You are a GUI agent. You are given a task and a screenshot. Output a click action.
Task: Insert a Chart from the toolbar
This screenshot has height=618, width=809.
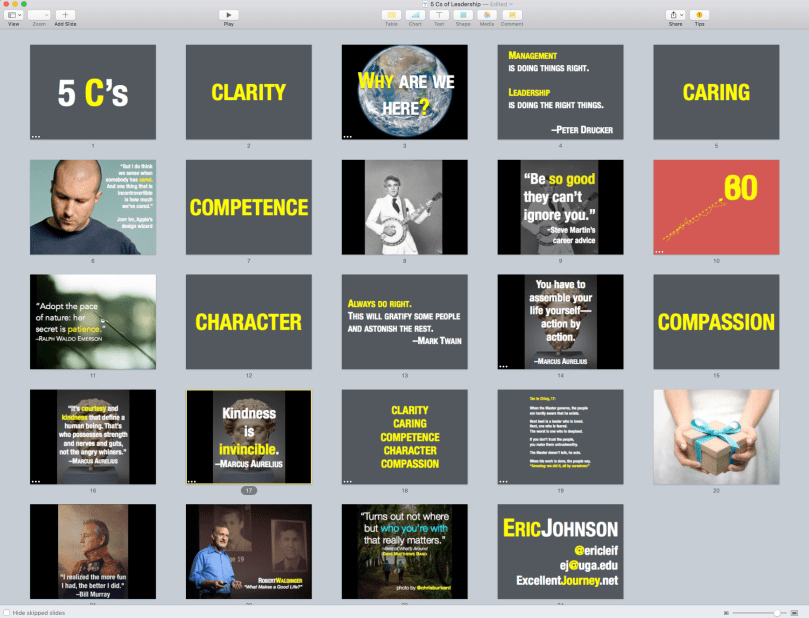[415, 15]
